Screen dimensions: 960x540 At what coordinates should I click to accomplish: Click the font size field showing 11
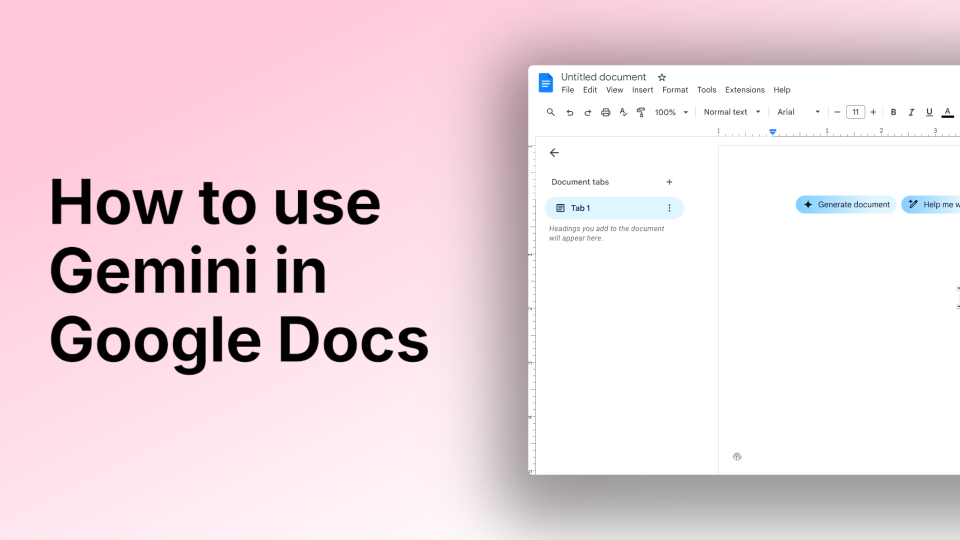855,112
